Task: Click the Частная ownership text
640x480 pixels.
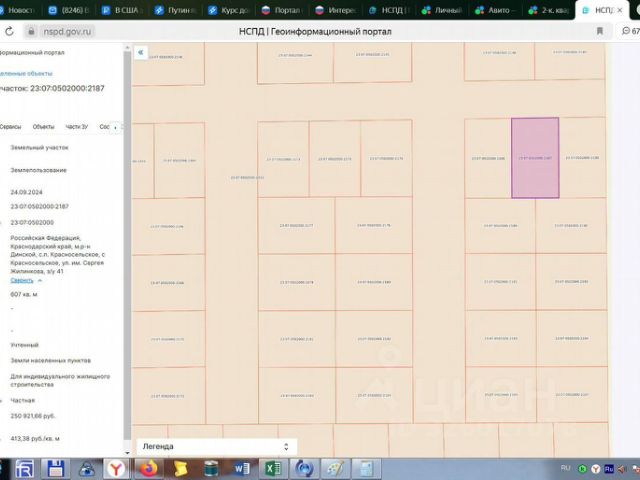Action: coord(22,400)
